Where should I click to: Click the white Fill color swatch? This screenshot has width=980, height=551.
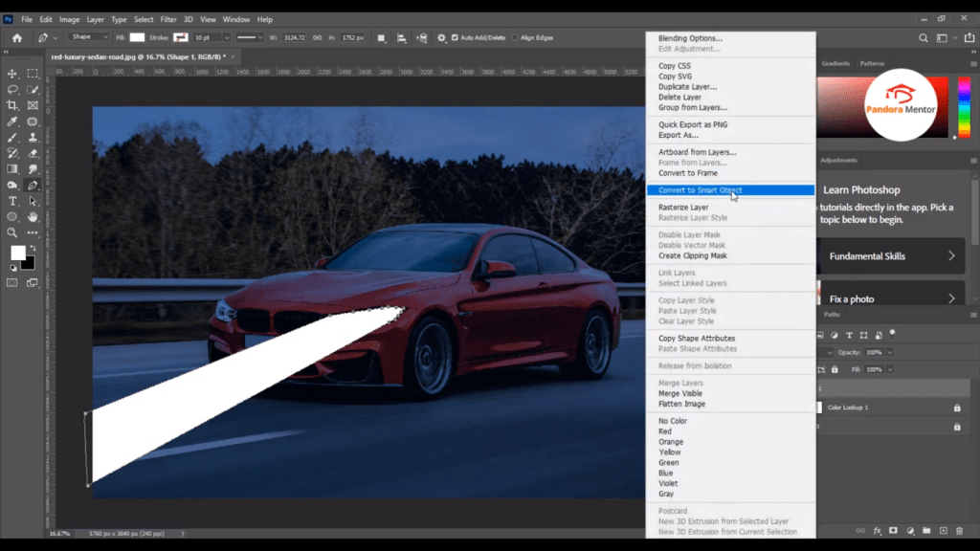point(138,37)
